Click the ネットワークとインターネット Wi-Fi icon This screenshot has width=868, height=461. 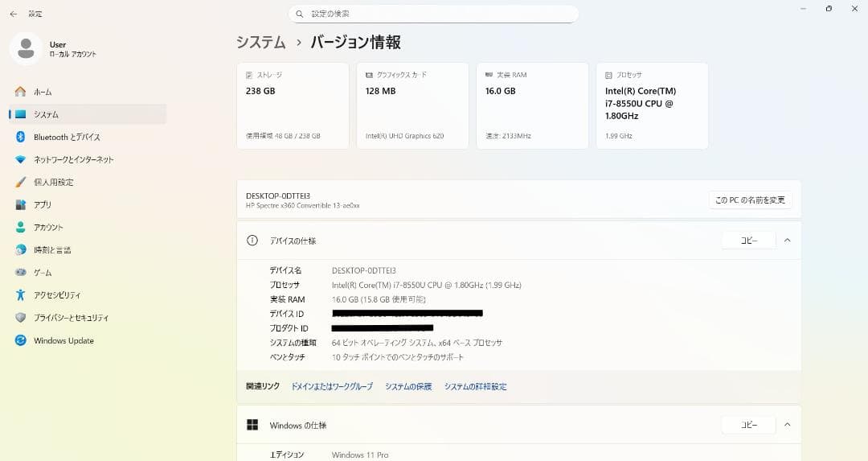(x=20, y=159)
